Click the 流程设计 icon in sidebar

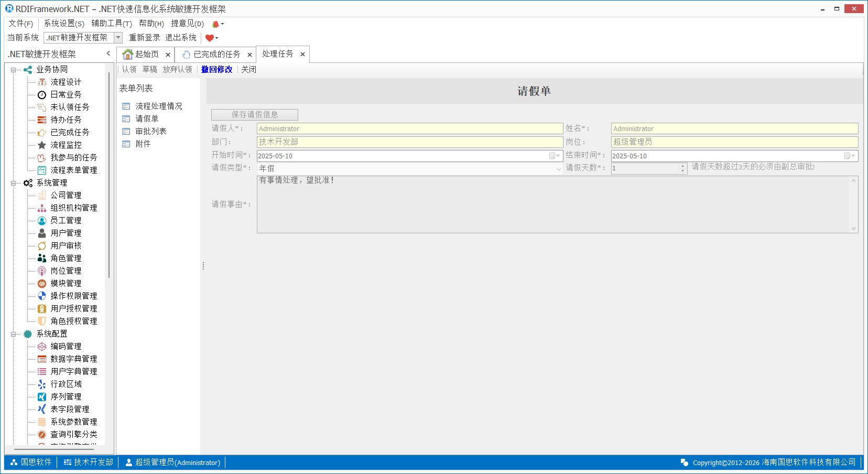(42, 82)
